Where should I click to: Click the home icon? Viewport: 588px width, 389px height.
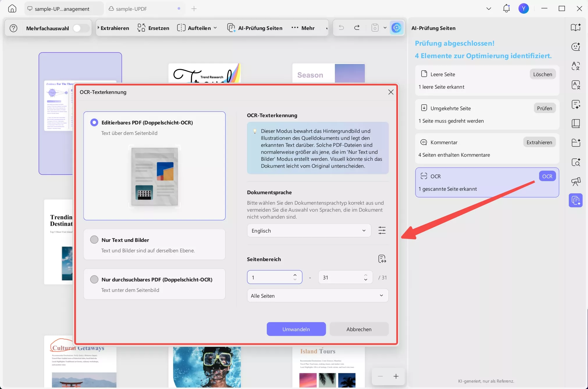coord(12,9)
